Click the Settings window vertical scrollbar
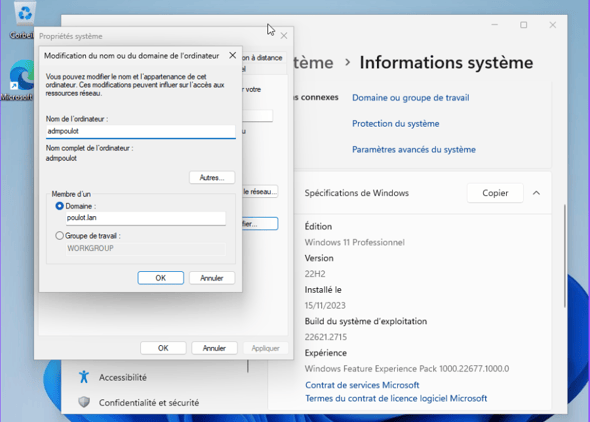This screenshot has width=590, height=422. (x=564, y=256)
